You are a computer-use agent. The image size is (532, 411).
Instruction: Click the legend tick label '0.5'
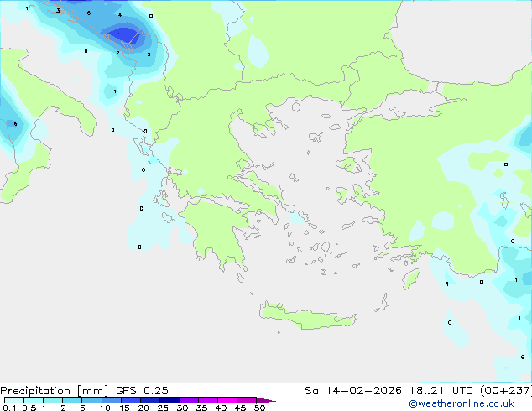click(29, 408)
